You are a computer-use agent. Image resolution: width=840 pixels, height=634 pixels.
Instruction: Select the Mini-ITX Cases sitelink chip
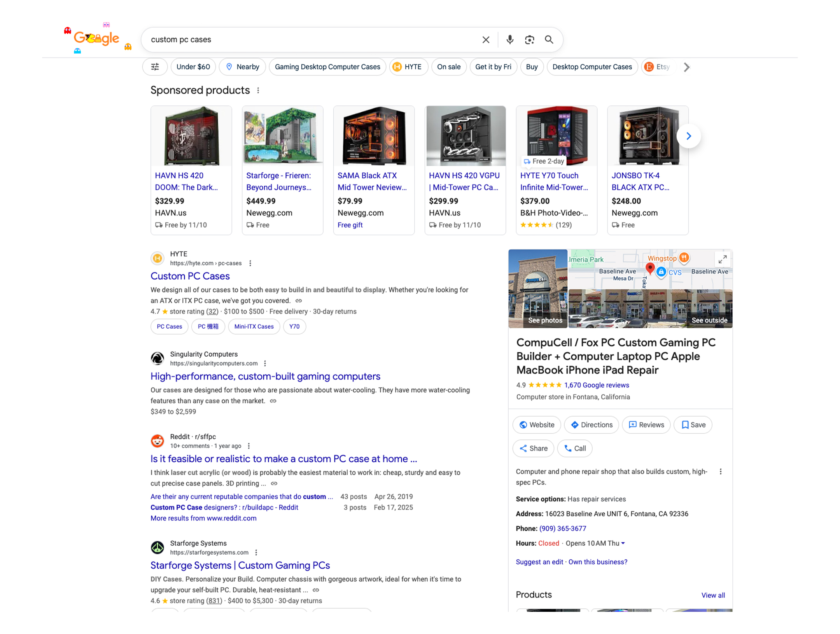254,327
